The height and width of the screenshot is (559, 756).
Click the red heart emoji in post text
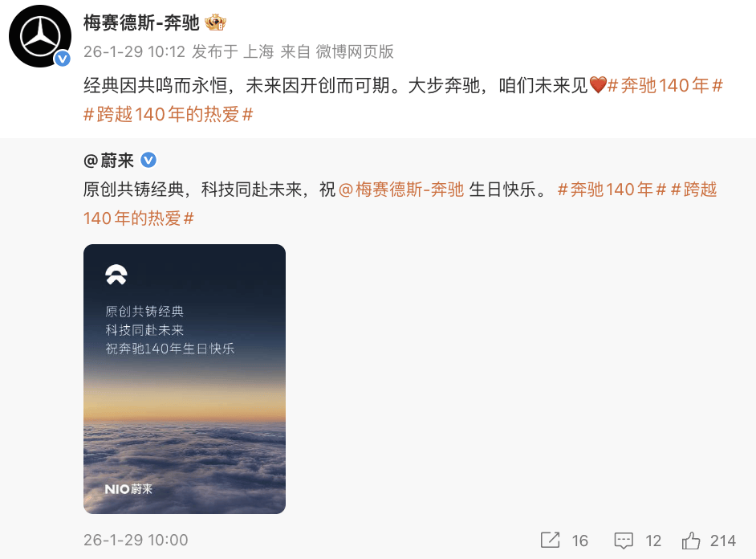point(598,85)
